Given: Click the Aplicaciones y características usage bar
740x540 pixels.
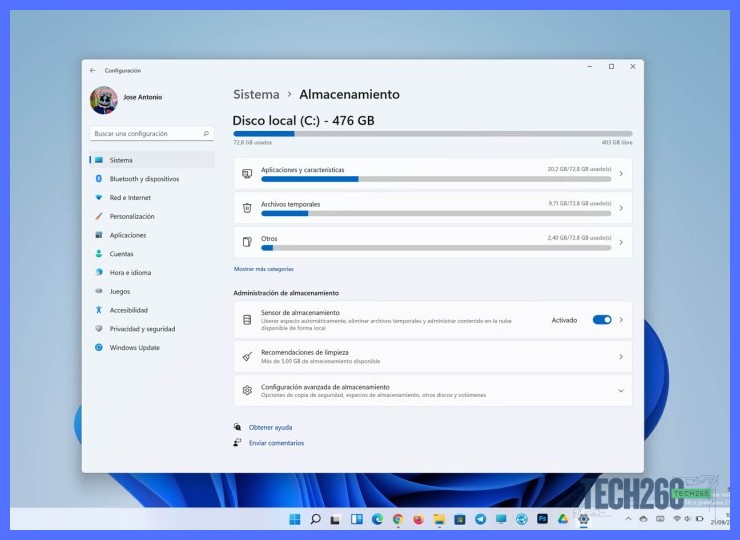Looking at the screenshot, I should click(x=436, y=179).
